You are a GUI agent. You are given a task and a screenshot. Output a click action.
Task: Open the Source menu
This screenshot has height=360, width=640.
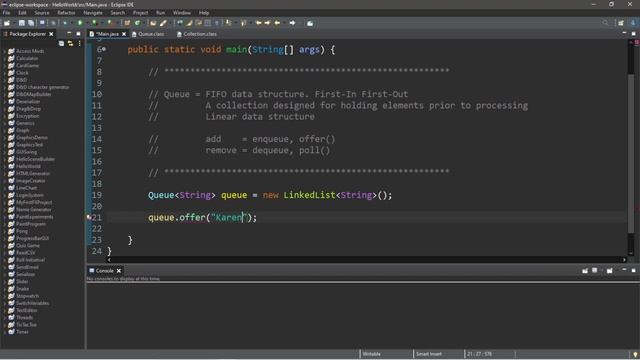(42, 13)
